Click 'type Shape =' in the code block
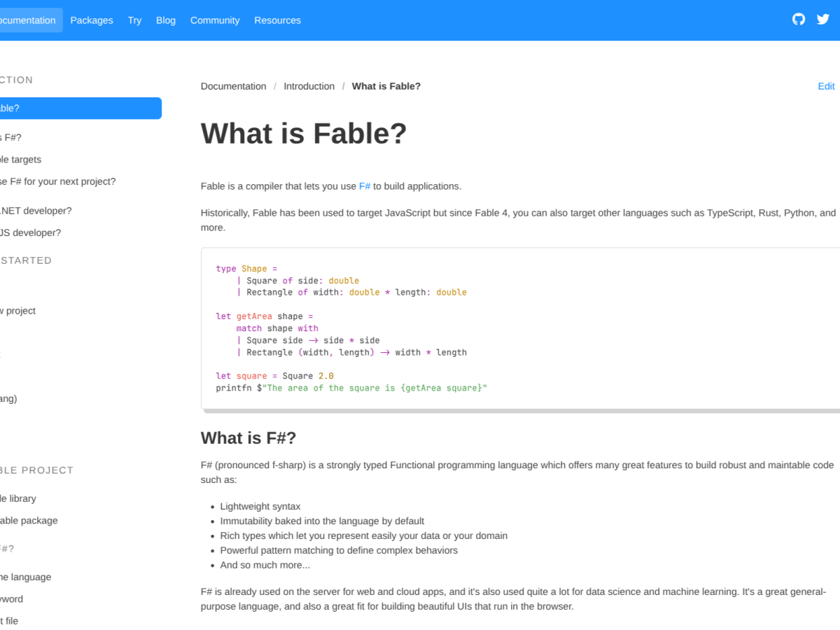Screen dimensions: 840x630 pyautogui.click(x=247, y=269)
